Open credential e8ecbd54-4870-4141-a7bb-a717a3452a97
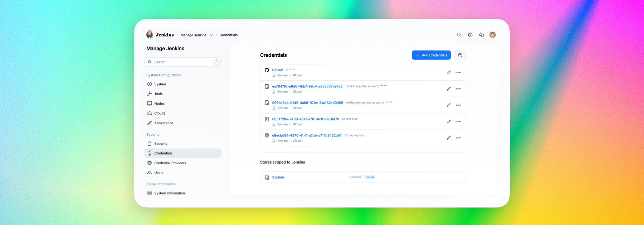644x225 pixels. 307,136
